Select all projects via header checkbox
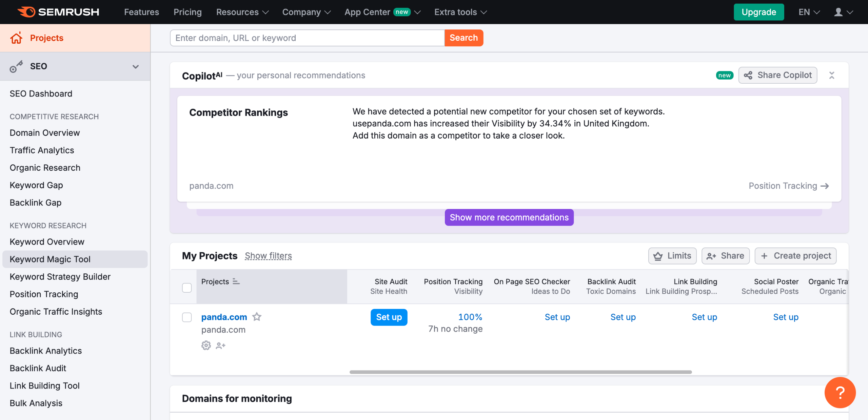Viewport: 868px width, 420px height. tap(187, 287)
